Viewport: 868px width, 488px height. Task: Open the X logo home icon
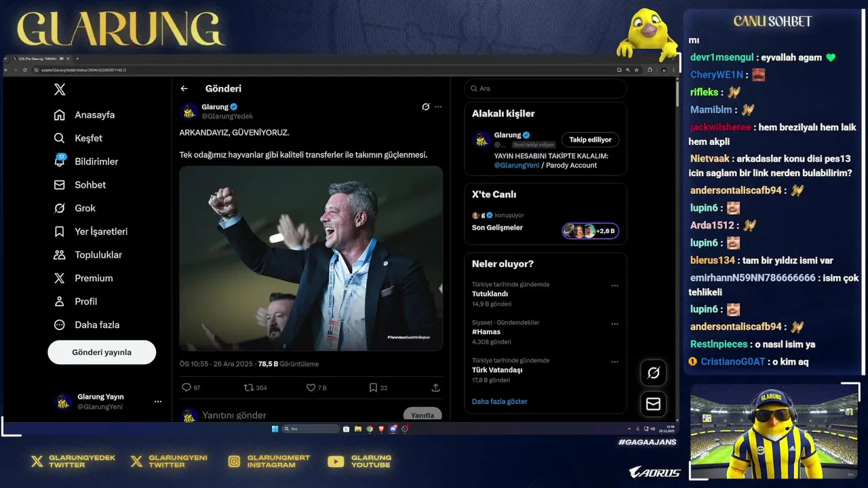[60, 89]
